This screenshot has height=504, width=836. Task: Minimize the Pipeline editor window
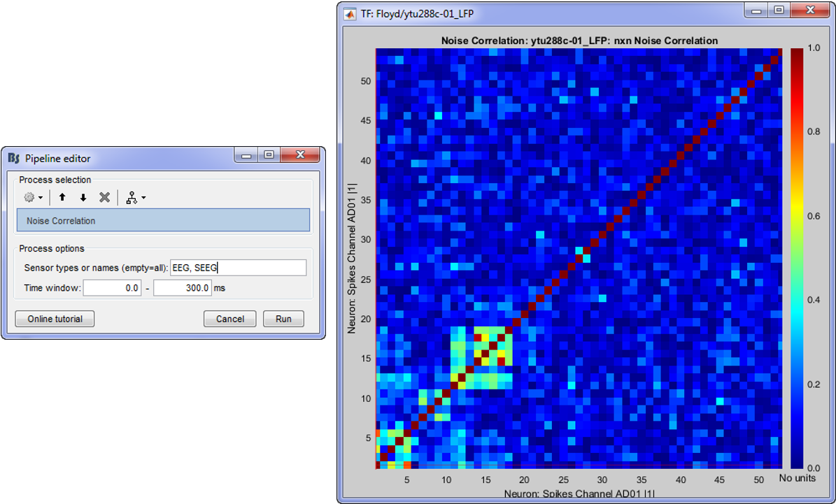pyautogui.click(x=246, y=155)
